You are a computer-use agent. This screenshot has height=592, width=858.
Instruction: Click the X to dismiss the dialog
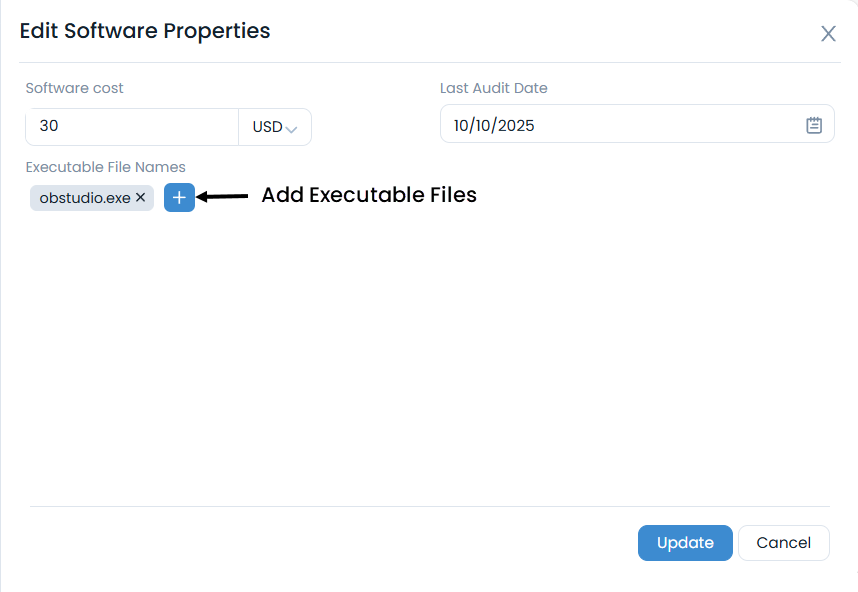pyautogui.click(x=828, y=33)
